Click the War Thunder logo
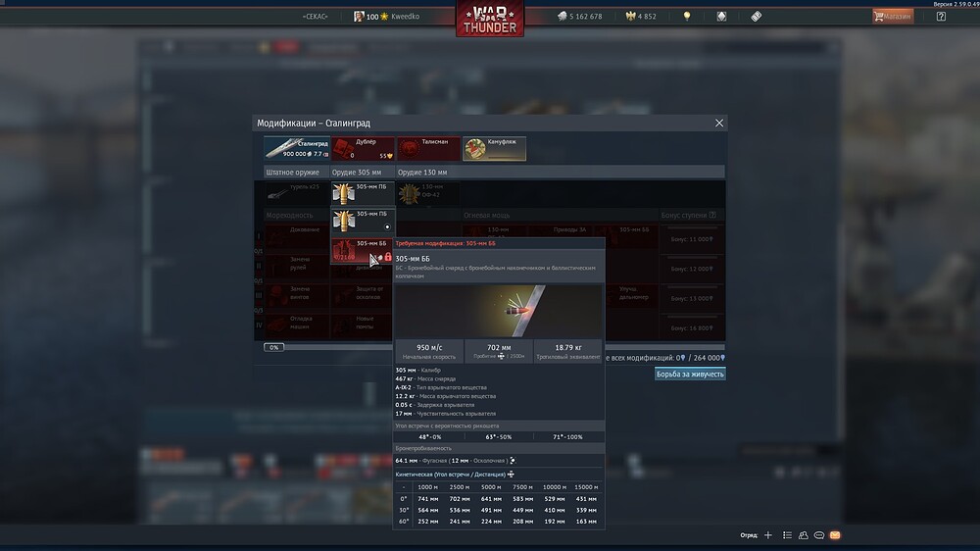Image resolution: width=980 pixels, height=551 pixels. (490, 19)
